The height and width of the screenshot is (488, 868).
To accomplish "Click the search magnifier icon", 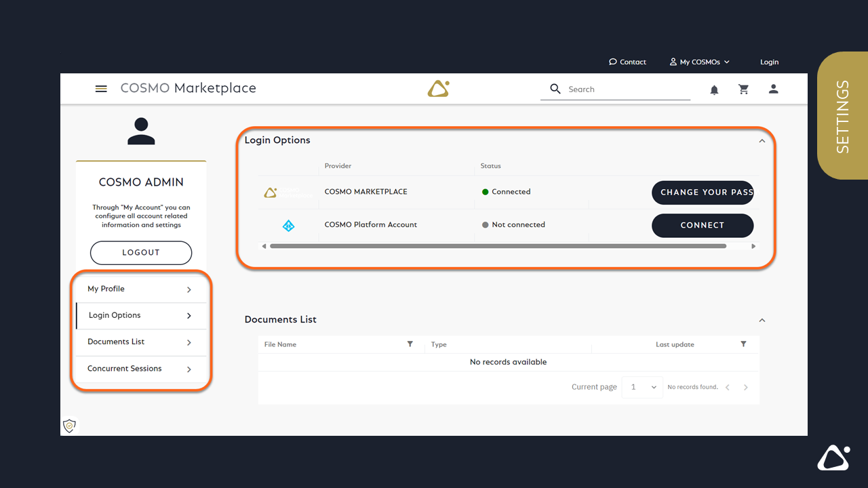I will click(555, 89).
